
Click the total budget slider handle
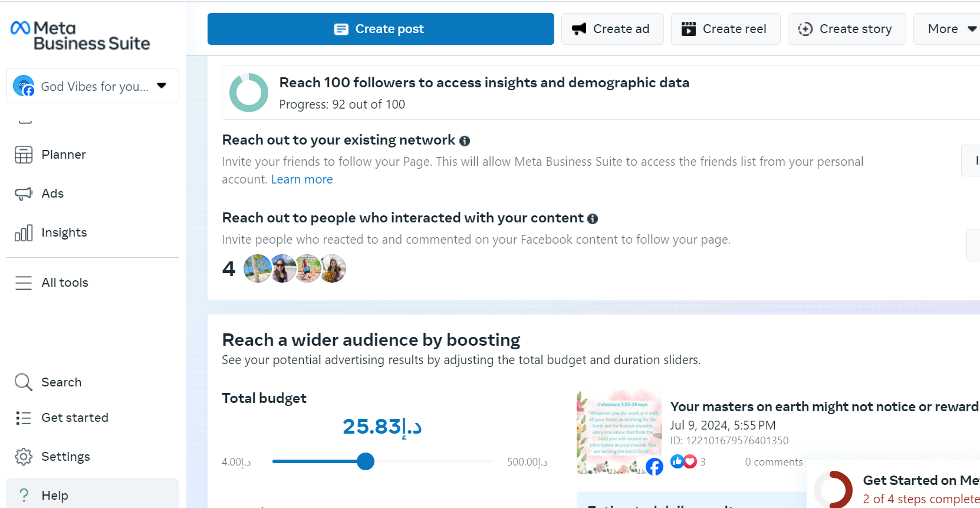pyautogui.click(x=366, y=461)
